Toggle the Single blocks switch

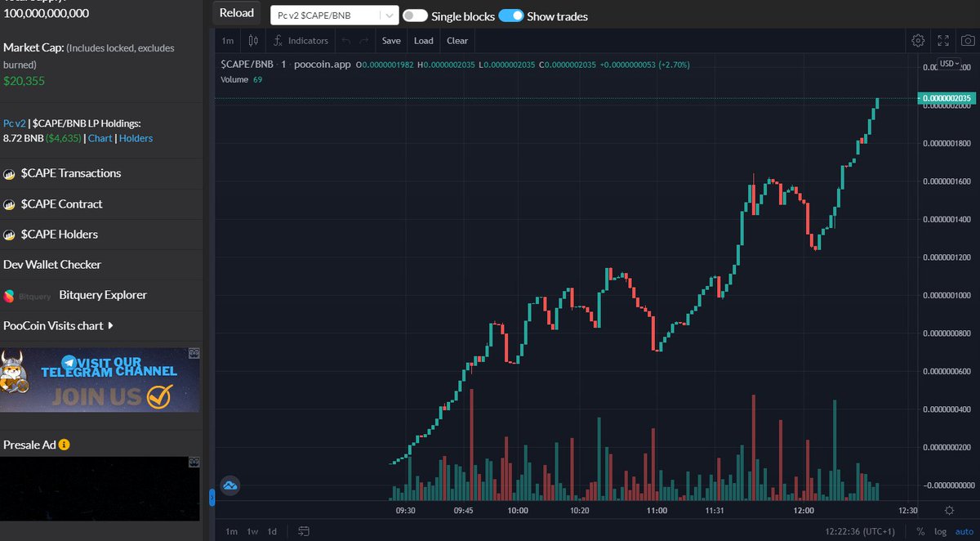coord(415,16)
